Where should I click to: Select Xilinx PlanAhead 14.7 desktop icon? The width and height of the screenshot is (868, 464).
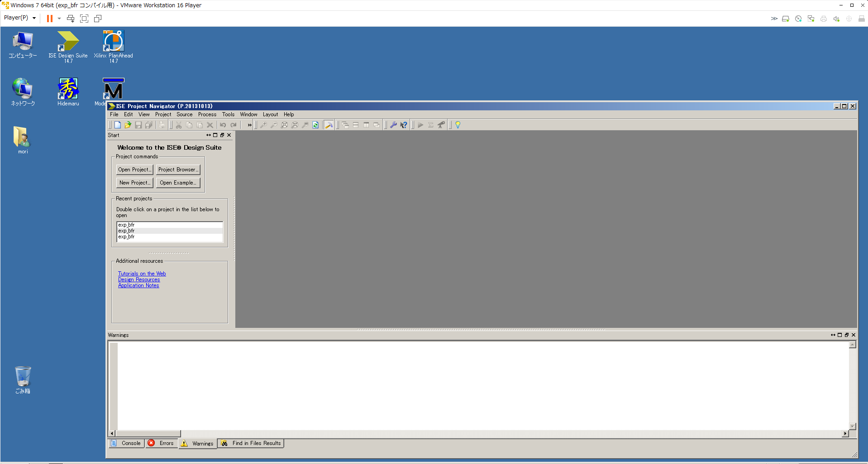113,47
